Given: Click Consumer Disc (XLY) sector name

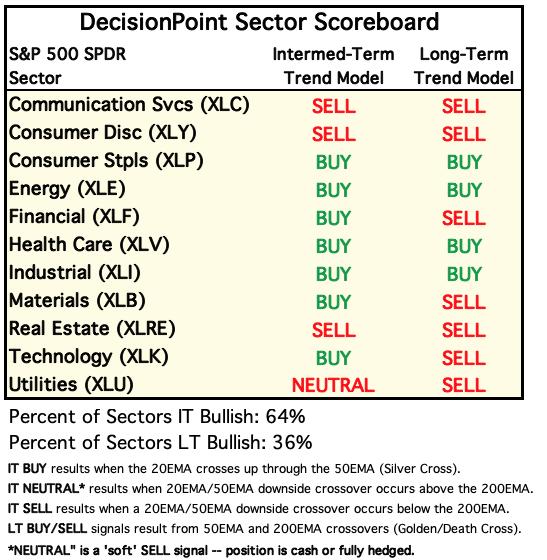Looking at the screenshot, I should (x=102, y=133).
